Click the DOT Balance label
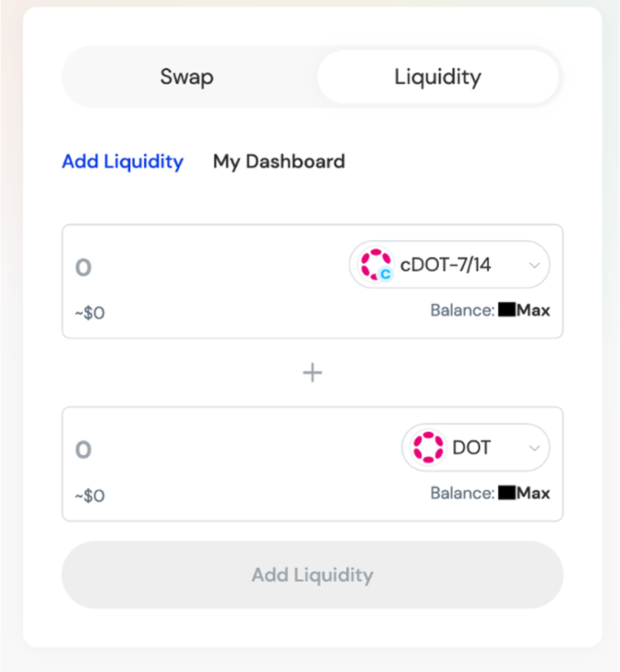The image size is (620, 672). pyautogui.click(x=462, y=493)
